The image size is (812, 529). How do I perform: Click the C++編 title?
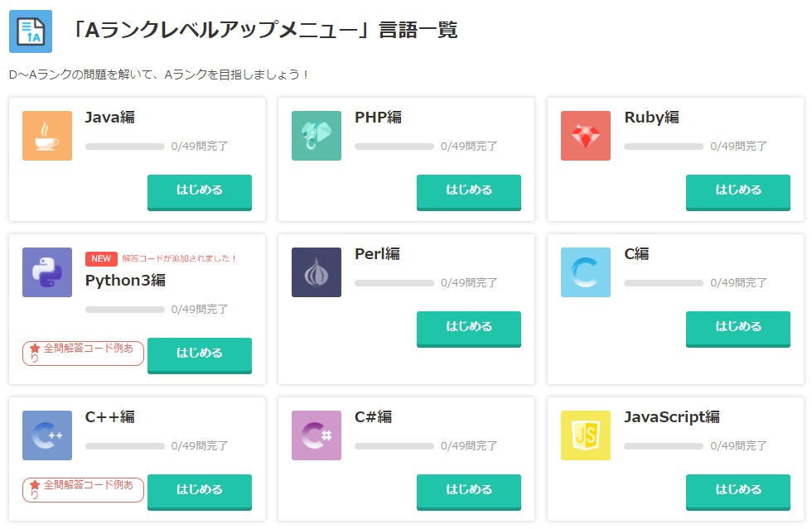click(109, 417)
